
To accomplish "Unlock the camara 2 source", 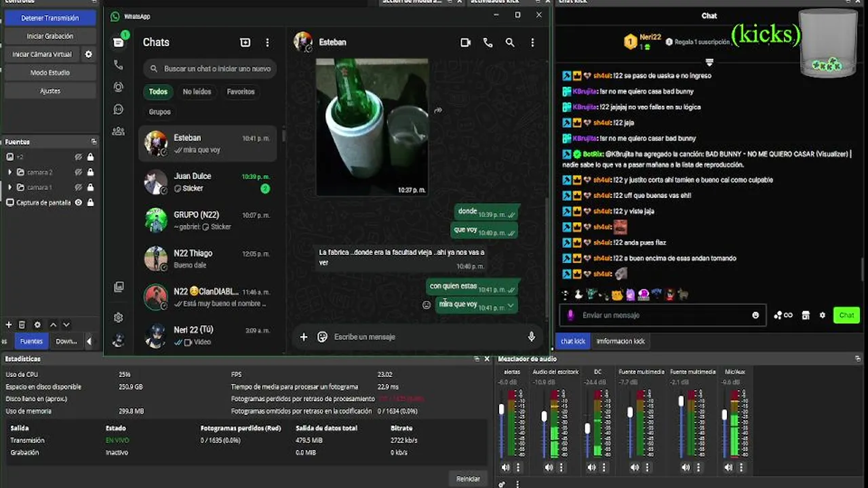I will click(x=90, y=172).
